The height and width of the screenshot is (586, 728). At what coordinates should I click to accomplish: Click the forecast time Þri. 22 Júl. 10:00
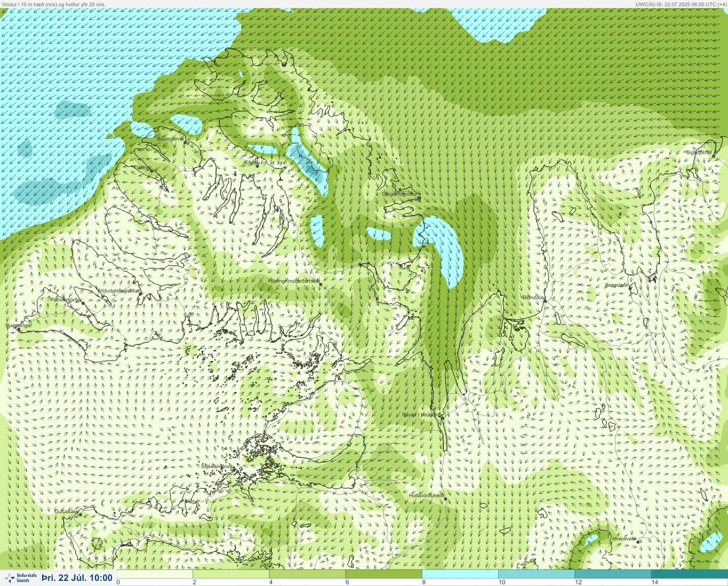(x=77, y=578)
